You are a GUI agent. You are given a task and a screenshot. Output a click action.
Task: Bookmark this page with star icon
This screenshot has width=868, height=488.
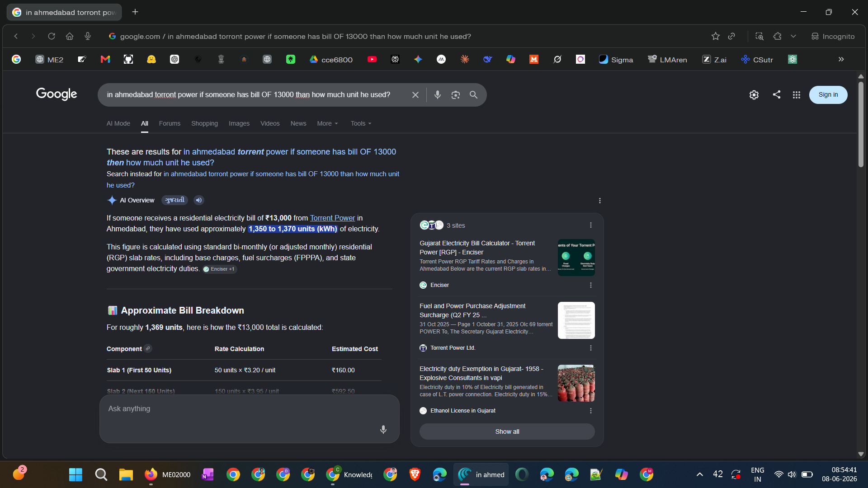715,36
